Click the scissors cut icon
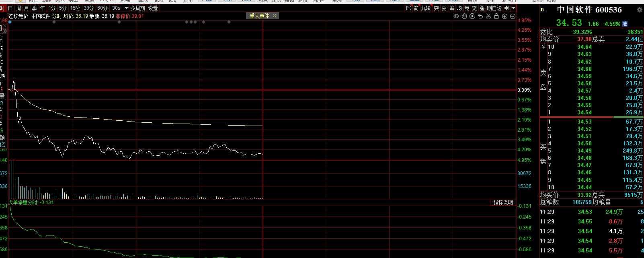The width and height of the screenshot is (644, 258). [x=488, y=16]
